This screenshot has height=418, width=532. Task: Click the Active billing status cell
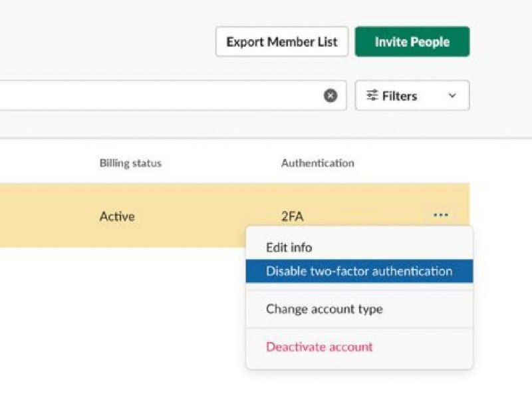pyautogui.click(x=117, y=216)
